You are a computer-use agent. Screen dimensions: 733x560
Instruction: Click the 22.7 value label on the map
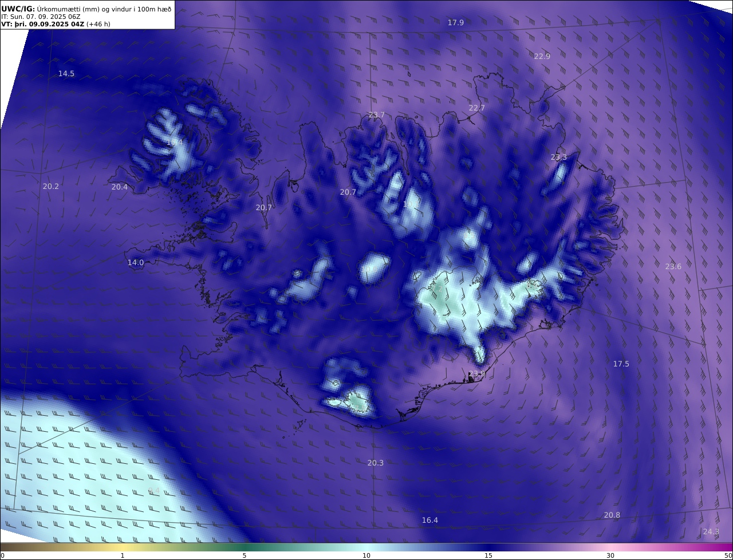coord(476,108)
